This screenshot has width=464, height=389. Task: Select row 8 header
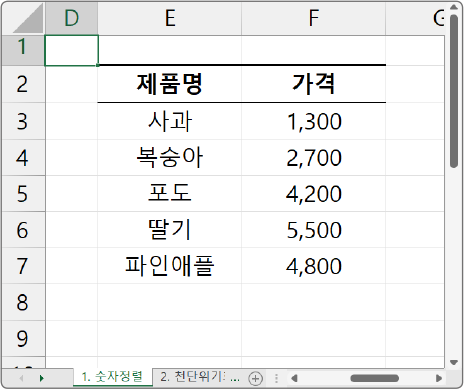23,302
